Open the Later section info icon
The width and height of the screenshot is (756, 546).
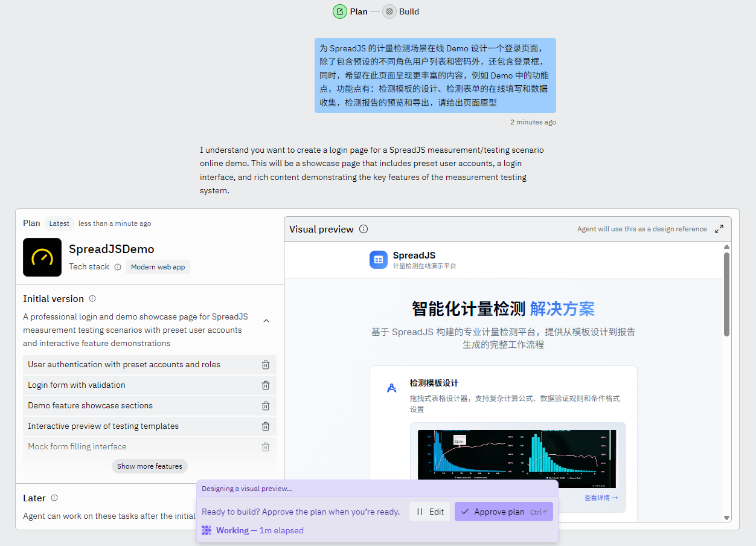(54, 498)
